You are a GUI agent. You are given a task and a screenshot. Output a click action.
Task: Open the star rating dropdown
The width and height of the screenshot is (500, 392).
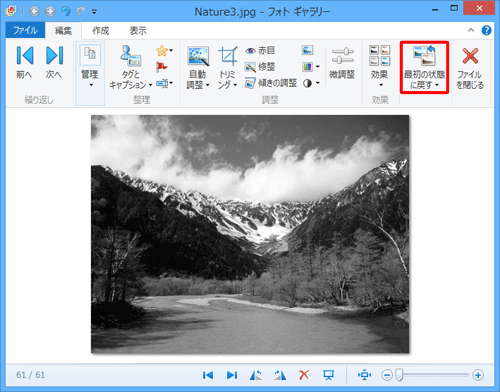(x=164, y=51)
